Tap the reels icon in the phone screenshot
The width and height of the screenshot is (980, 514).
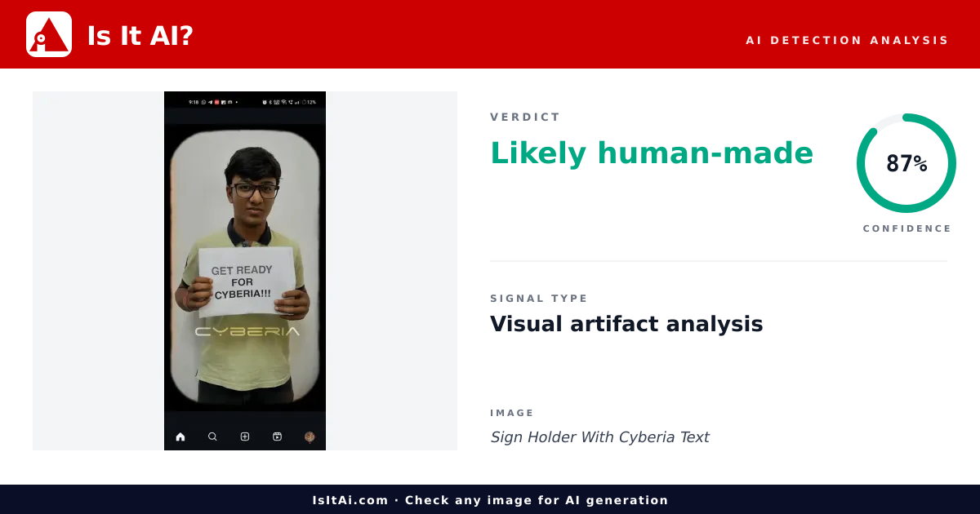click(x=277, y=436)
